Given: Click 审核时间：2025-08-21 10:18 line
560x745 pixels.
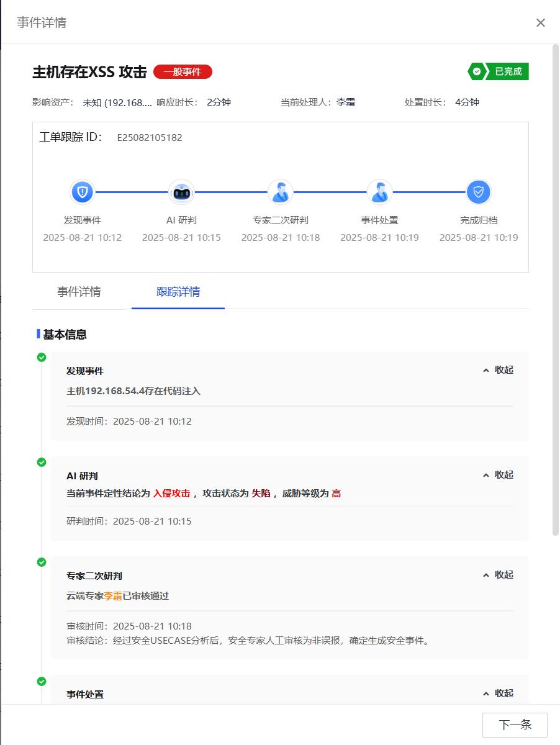Looking at the screenshot, I should pyautogui.click(x=129, y=626).
